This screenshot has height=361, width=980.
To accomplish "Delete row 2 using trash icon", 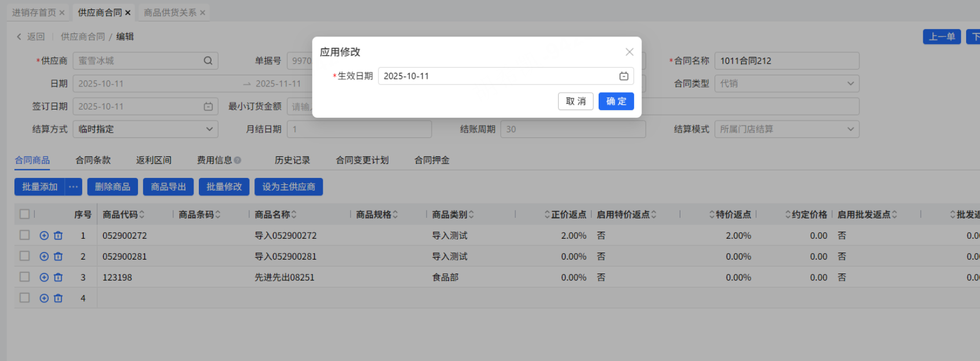I will coord(58,257).
